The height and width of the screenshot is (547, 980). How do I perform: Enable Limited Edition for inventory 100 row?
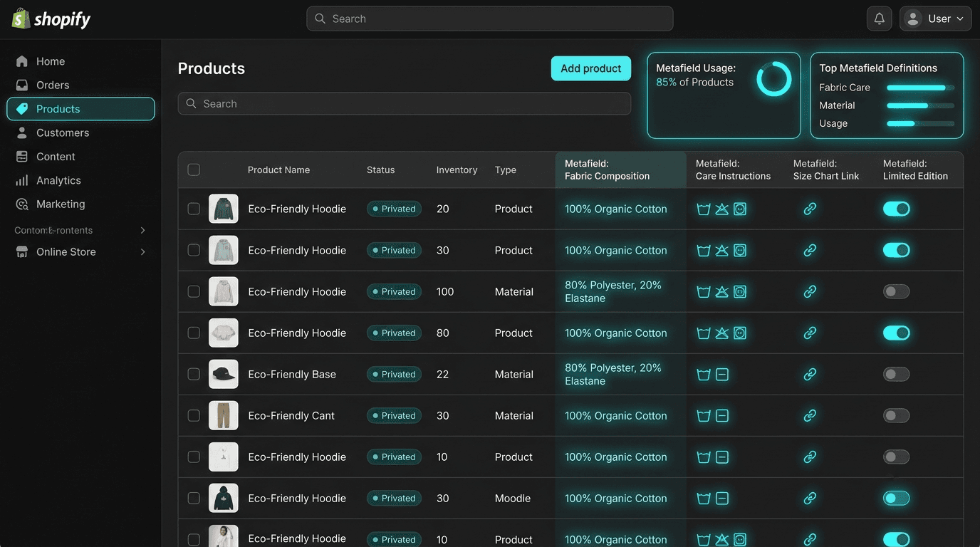coord(897,291)
